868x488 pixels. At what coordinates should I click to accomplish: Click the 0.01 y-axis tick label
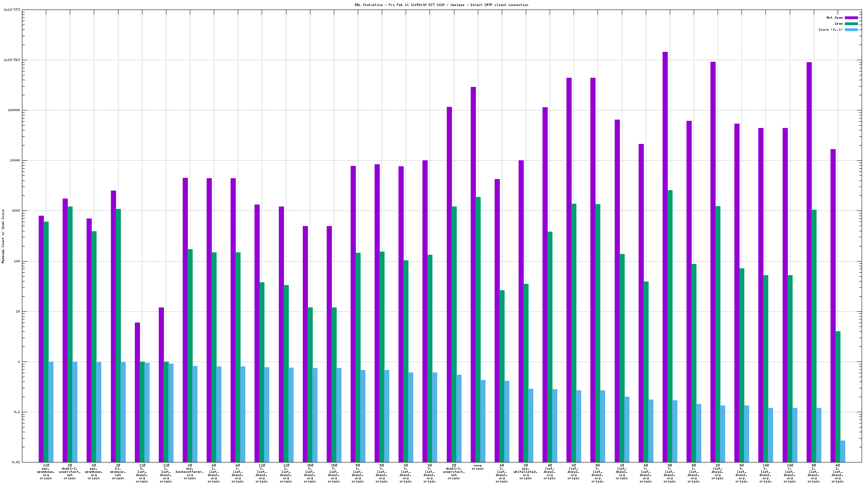[x=16, y=462]
